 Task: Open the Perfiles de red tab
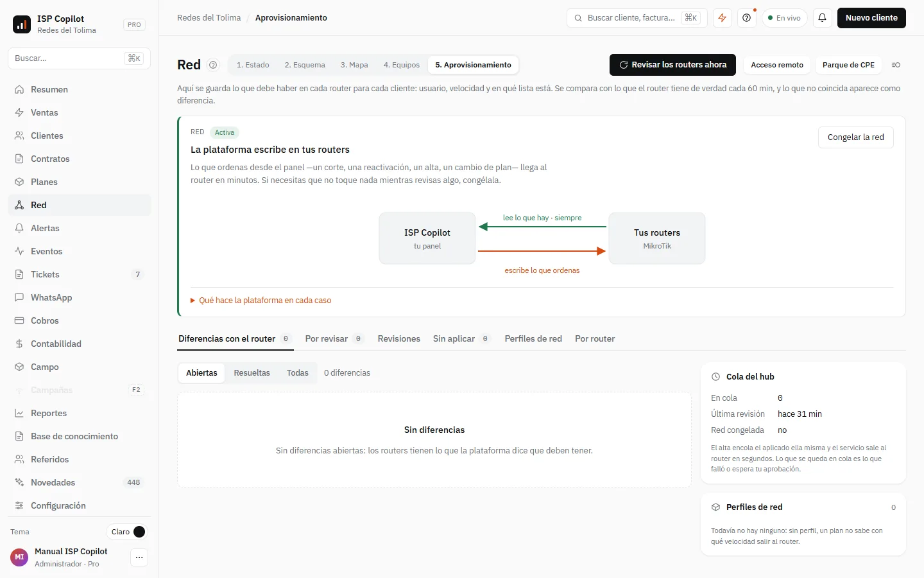[533, 339]
